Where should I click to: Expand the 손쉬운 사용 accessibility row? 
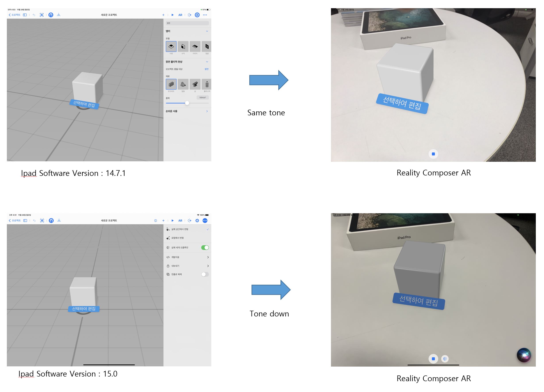click(x=187, y=111)
